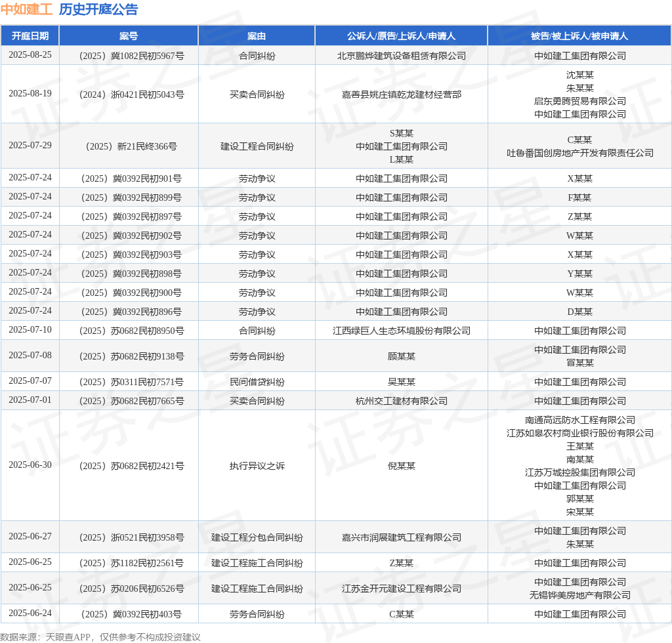Screen dimensions: 672x643
Task: Click defendant 宋某某
Action: point(579,512)
